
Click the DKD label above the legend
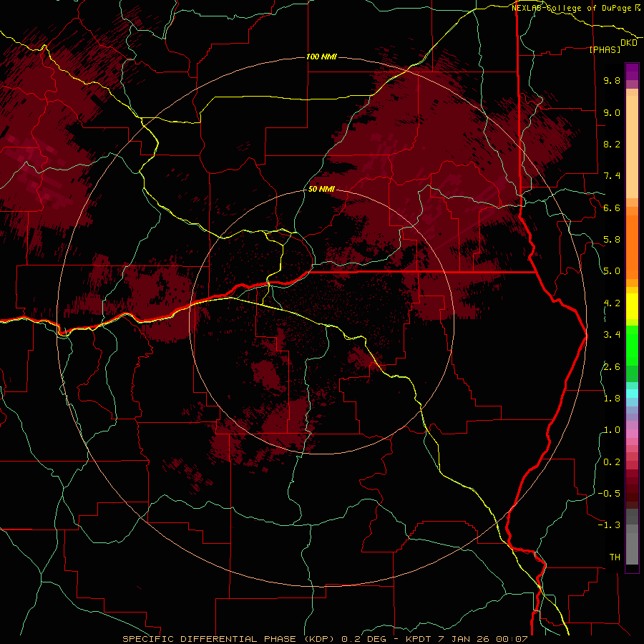pyautogui.click(x=629, y=43)
